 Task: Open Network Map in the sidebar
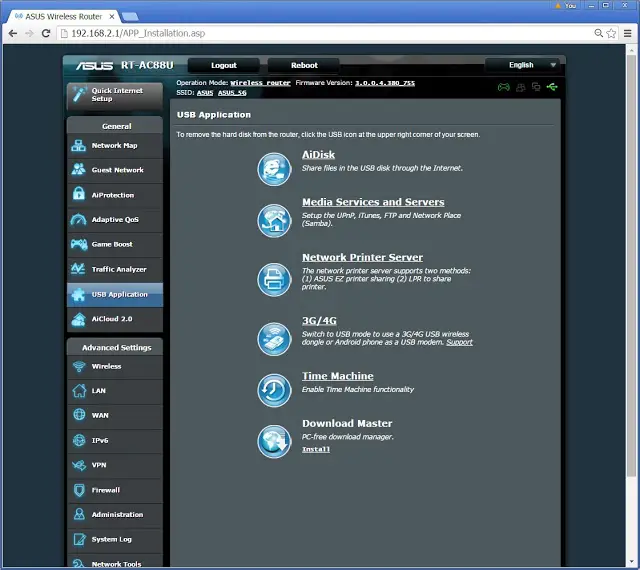pyautogui.click(x=115, y=146)
